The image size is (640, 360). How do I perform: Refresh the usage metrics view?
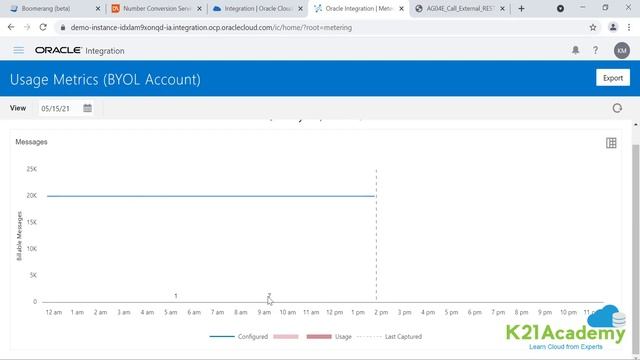[x=617, y=108]
